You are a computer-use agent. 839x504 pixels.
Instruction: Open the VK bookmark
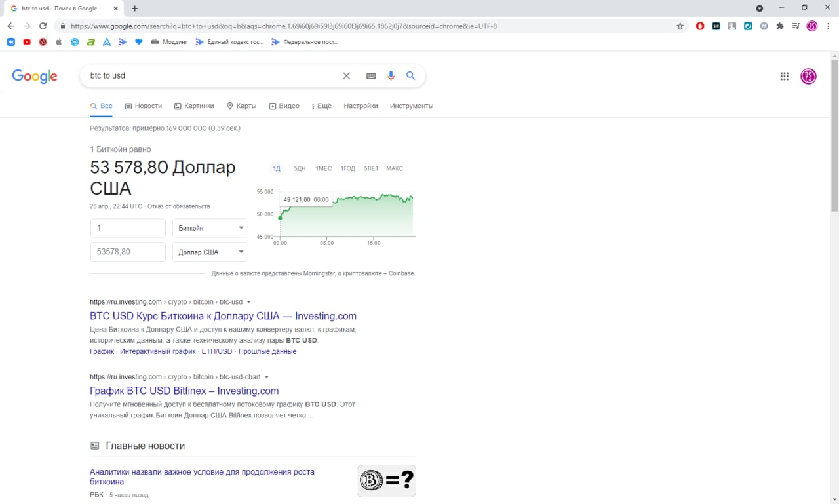coord(11,42)
